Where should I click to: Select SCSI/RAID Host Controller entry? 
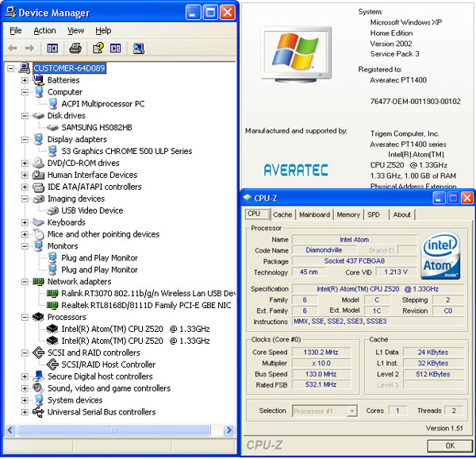click(x=109, y=364)
